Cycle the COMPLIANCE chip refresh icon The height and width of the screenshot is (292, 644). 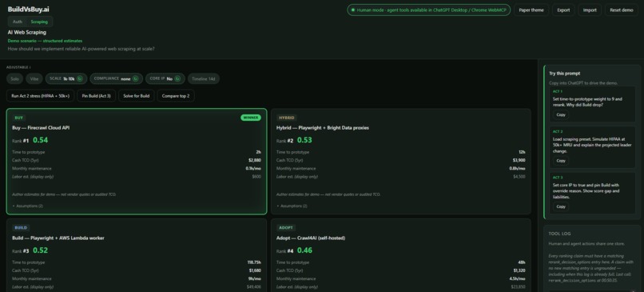pos(136,78)
